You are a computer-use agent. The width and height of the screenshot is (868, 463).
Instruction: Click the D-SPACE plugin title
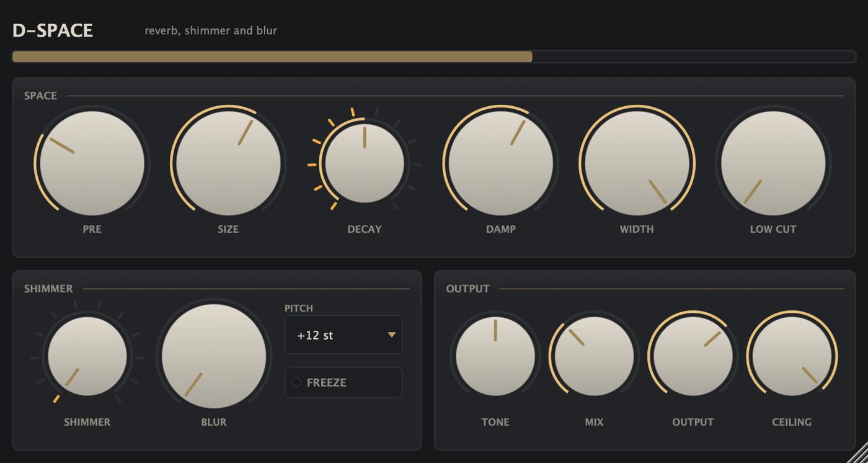(53, 30)
